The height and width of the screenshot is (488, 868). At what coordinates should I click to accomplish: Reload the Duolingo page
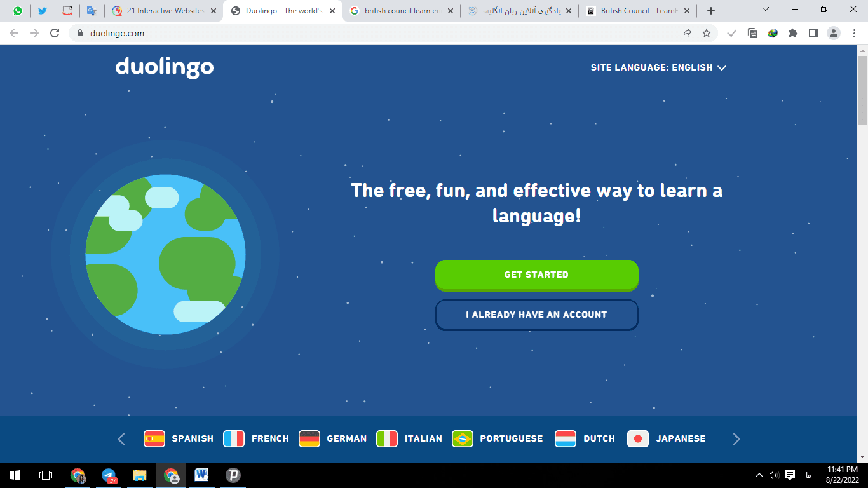point(55,33)
